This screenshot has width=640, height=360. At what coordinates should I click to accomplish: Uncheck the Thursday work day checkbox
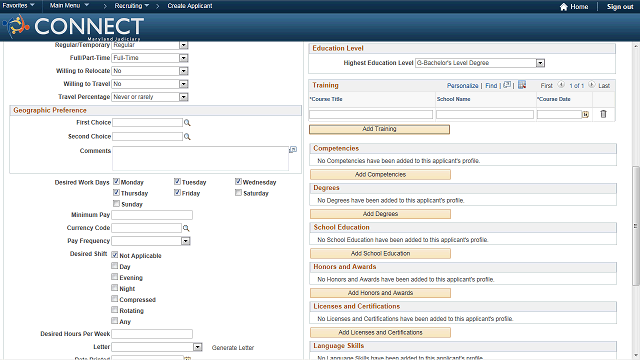click(x=116, y=192)
